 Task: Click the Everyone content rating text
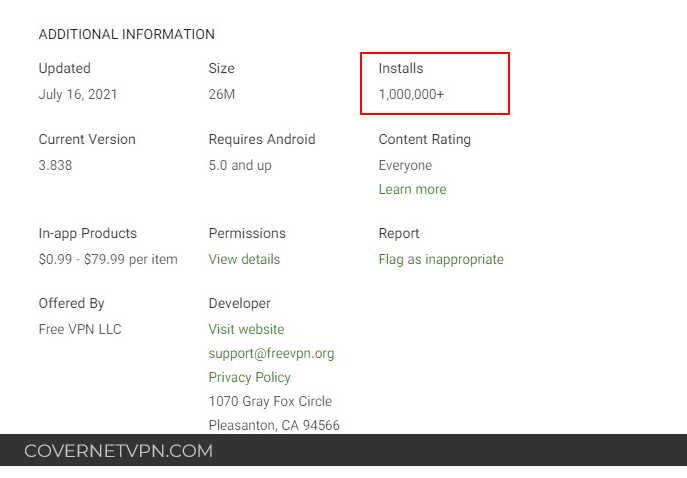(405, 165)
